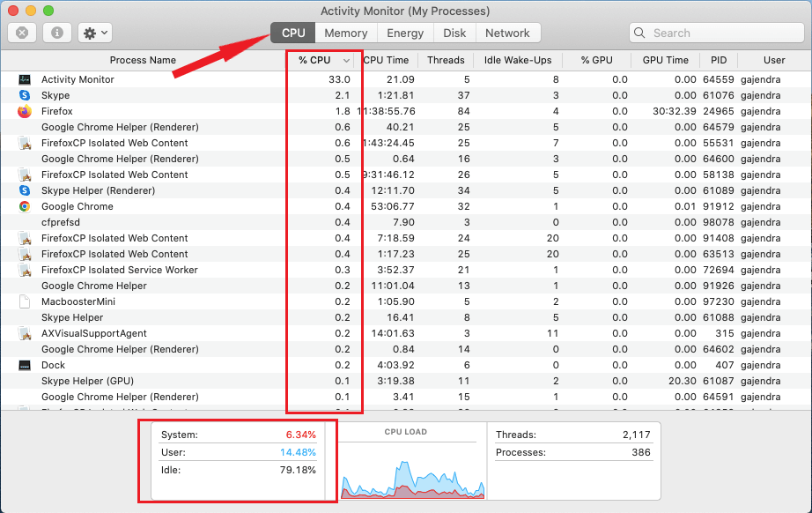
Task: Sort by CPU Time column header
Action: pos(387,60)
